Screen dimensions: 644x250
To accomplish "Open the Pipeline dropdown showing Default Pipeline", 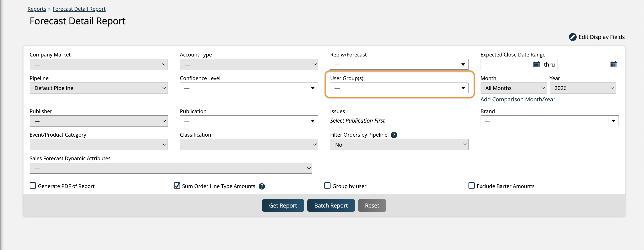I will tap(98, 88).
